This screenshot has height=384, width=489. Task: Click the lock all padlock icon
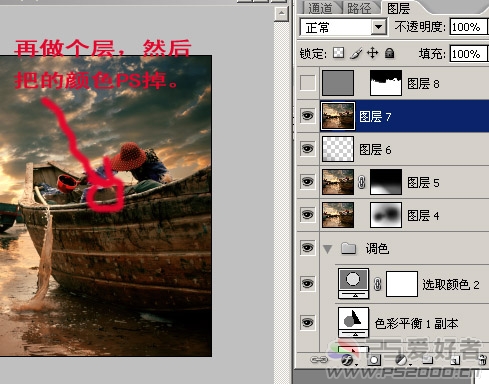coord(389,53)
